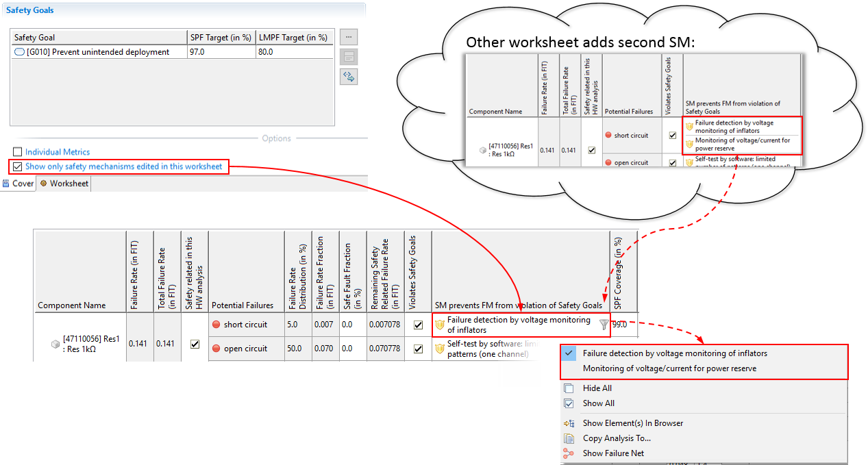Click the Show Element(s) In Browser icon
The width and height of the screenshot is (868, 465).
(x=569, y=423)
